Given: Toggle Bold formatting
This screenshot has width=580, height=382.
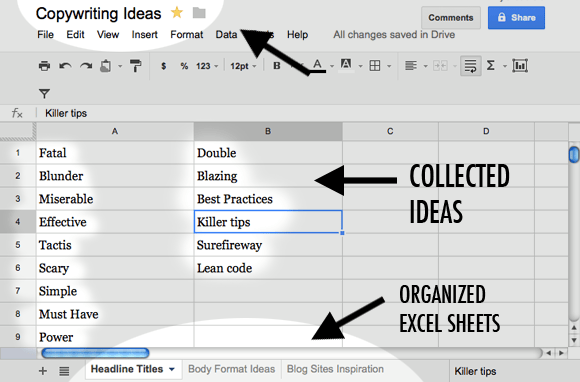Looking at the screenshot, I should (276, 66).
